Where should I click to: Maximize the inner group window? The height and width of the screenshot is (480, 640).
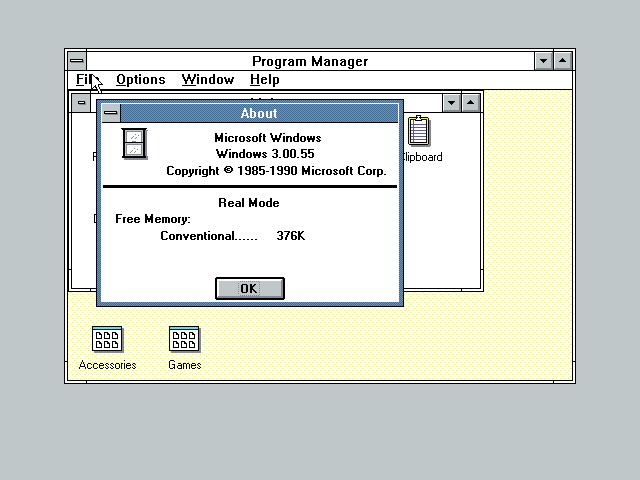(471, 102)
